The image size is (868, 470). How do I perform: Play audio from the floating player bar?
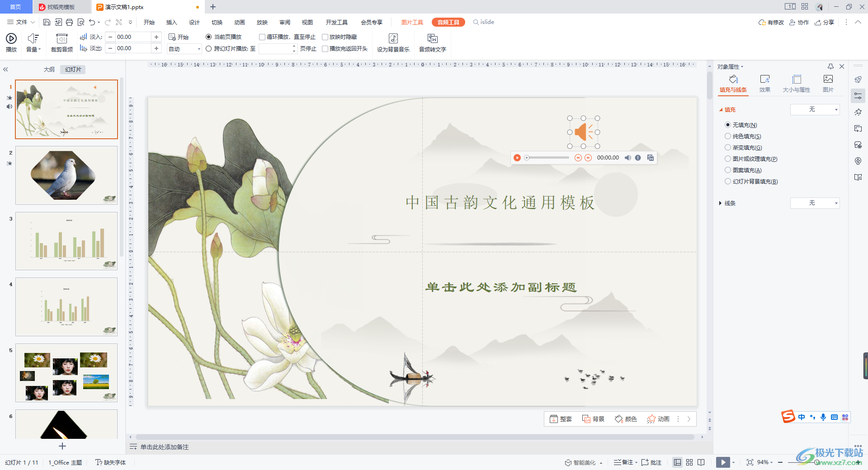click(x=517, y=158)
